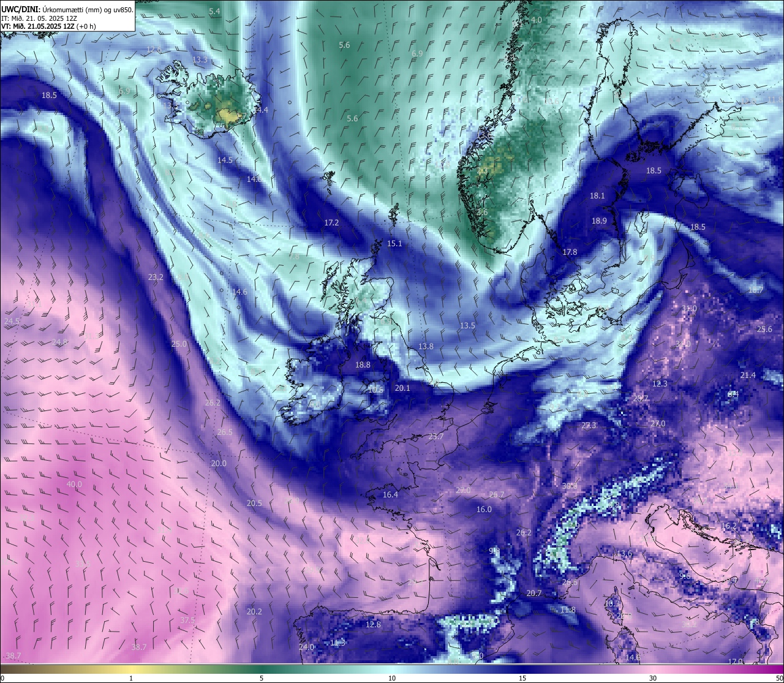
Task: Click the 4.4 value east of Iceland
Action: [262, 110]
